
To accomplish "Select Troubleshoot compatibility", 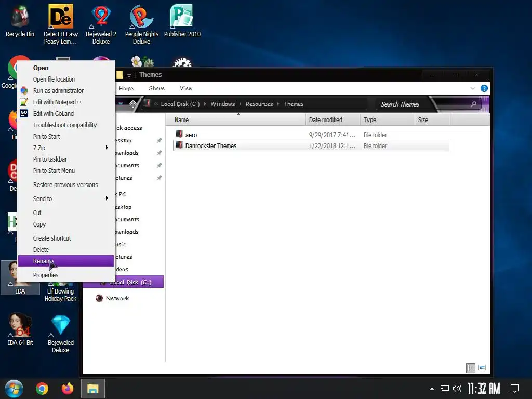I will point(66,125).
